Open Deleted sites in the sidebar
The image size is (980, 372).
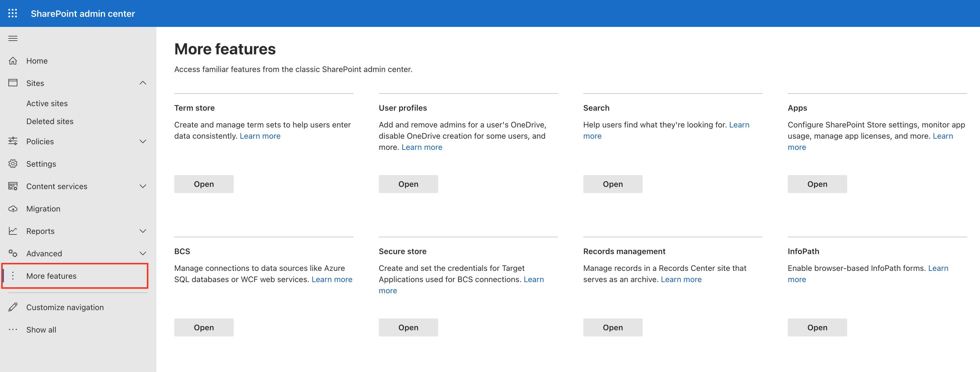coord(50,121)
